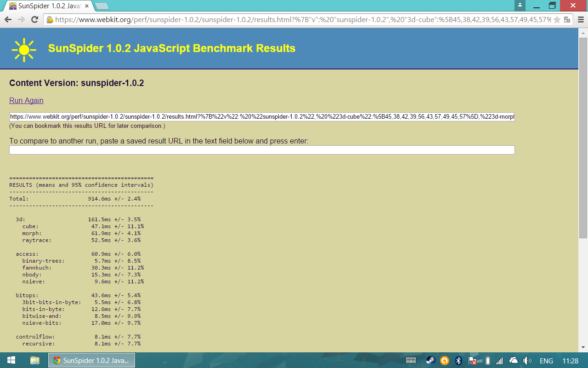Click the Run Again link

(26, 100)
